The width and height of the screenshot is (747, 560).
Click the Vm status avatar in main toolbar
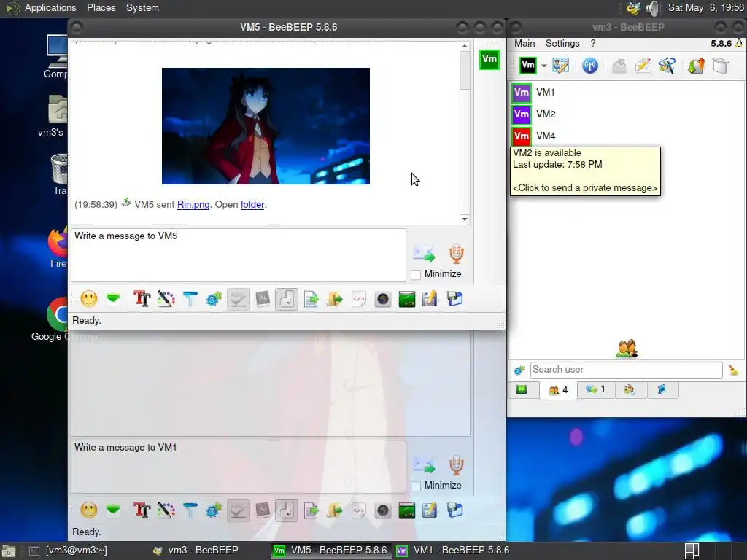[x=528, y=65]
